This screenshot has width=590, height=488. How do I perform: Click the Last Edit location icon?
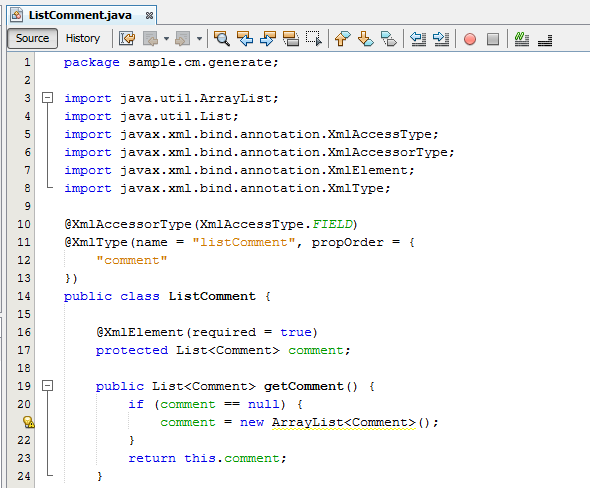[x=127, y=38]
